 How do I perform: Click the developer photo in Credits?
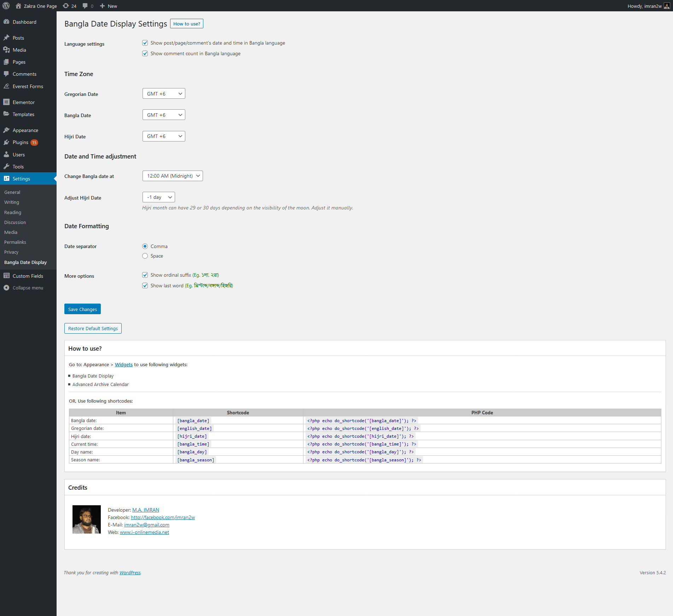point(87,519)
